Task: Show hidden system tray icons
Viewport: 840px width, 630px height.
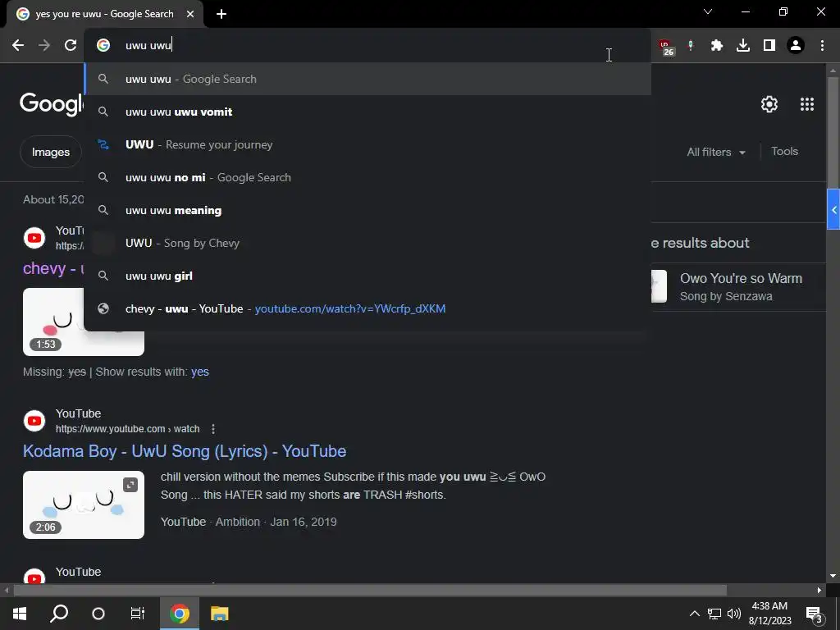Action: tap(694, 614)
